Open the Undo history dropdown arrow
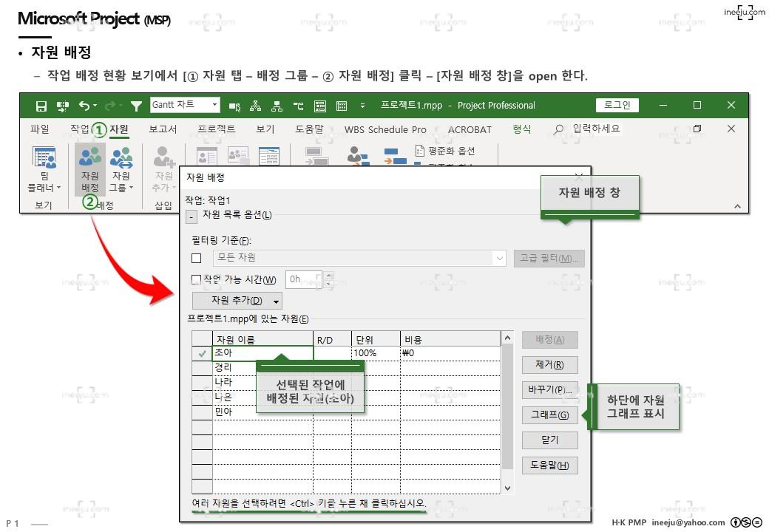Viewport: 769px width, 532px height. 95,106
